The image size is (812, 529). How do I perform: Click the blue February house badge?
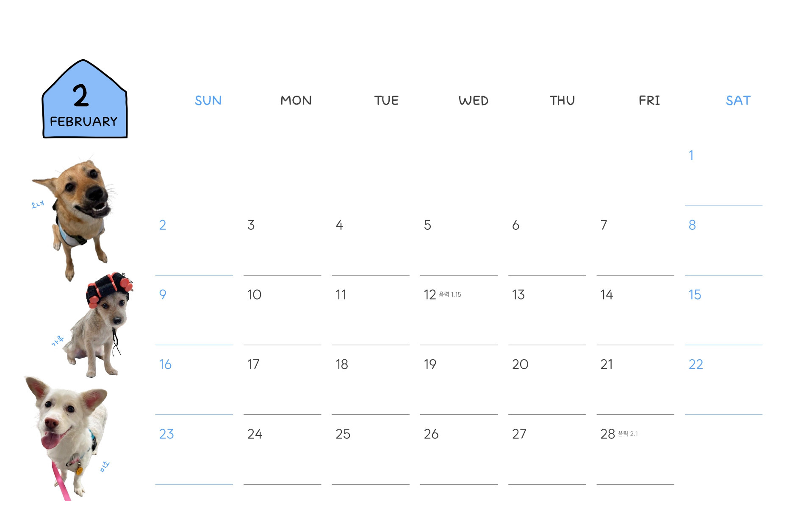[x=85, y=99]
